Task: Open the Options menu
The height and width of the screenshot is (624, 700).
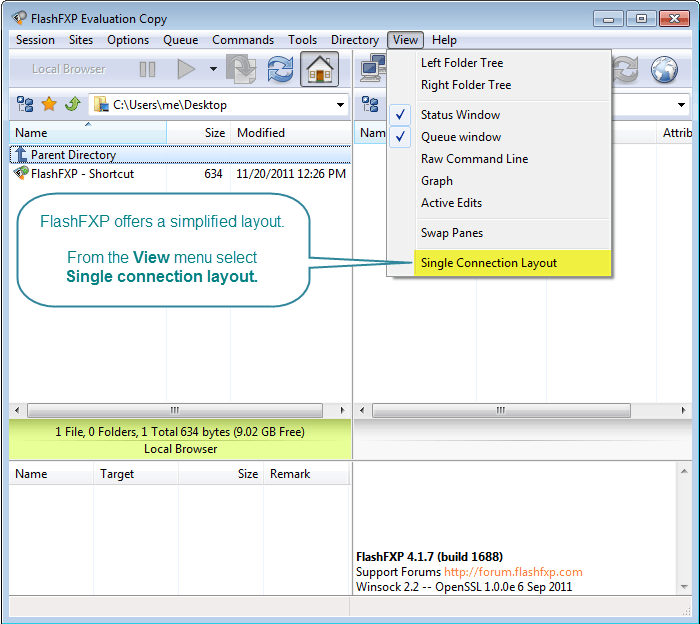Action: click(x=128, y=40)
